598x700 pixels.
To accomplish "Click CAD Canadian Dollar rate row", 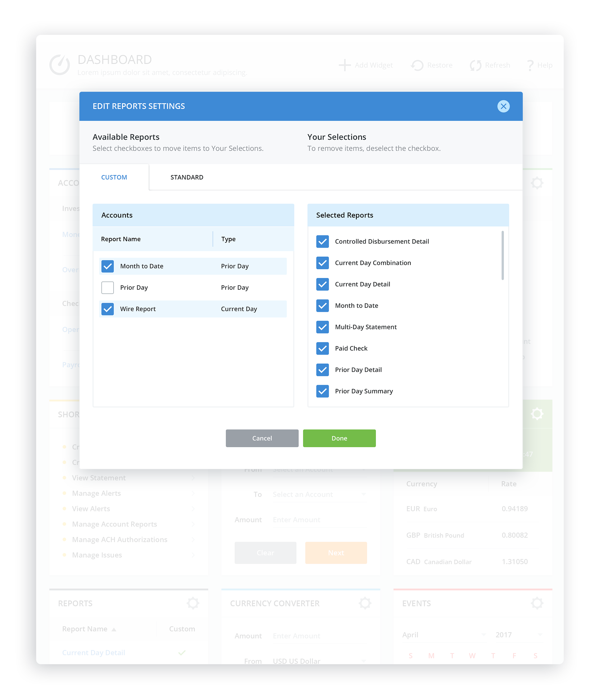I will pyautogui.click(x=472, y=561).
